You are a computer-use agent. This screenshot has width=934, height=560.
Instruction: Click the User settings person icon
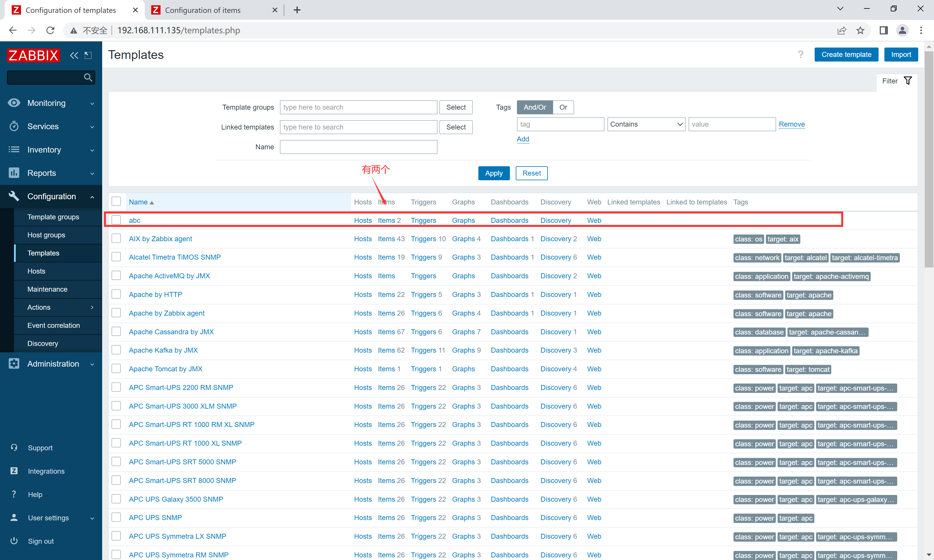(14, 517)
